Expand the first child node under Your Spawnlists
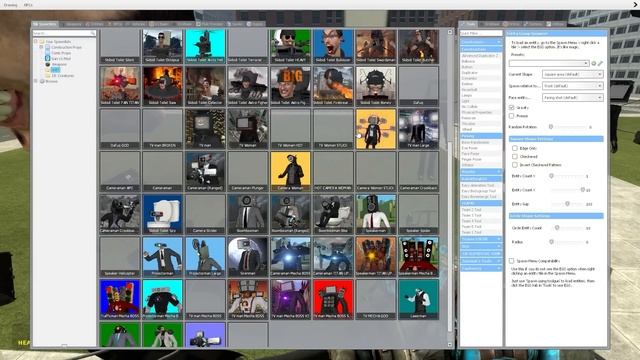The height and width of the screenshot is (360, 640). [x=41, y=47]
